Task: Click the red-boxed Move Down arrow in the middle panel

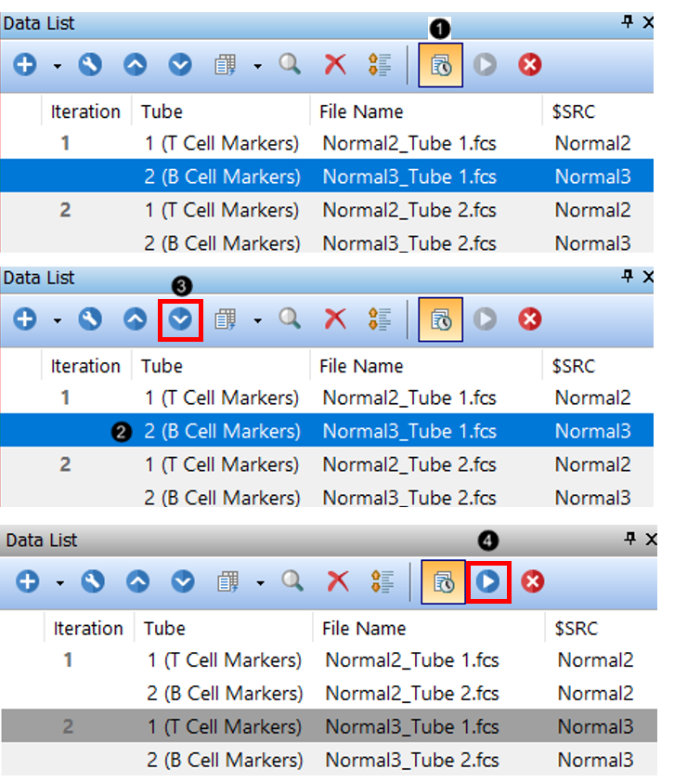Action: point(180,319)
